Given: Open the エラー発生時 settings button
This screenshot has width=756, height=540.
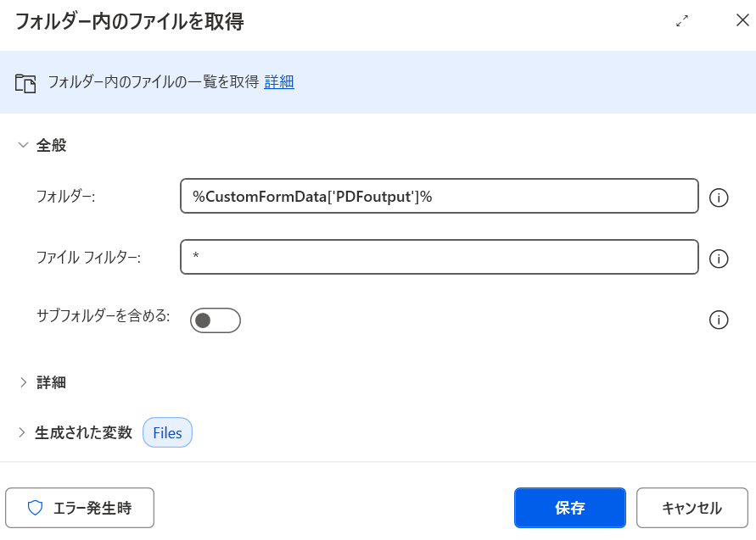Looking at the screenshot, I should point(80,508).
